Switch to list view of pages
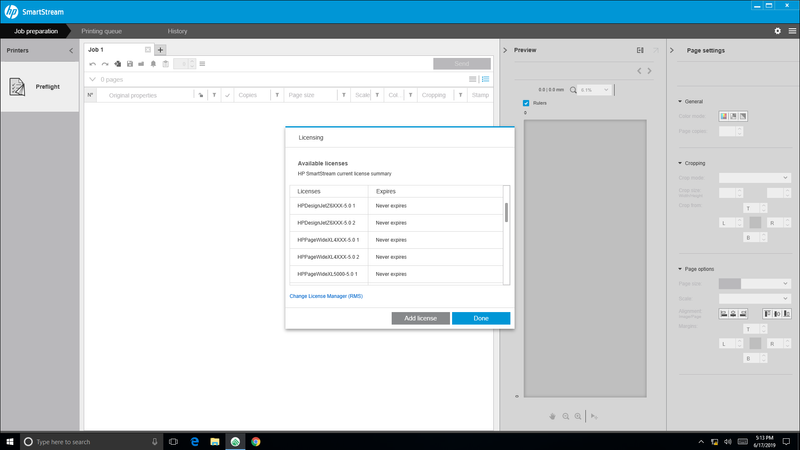The image size is (800, 450). point(485,79)
